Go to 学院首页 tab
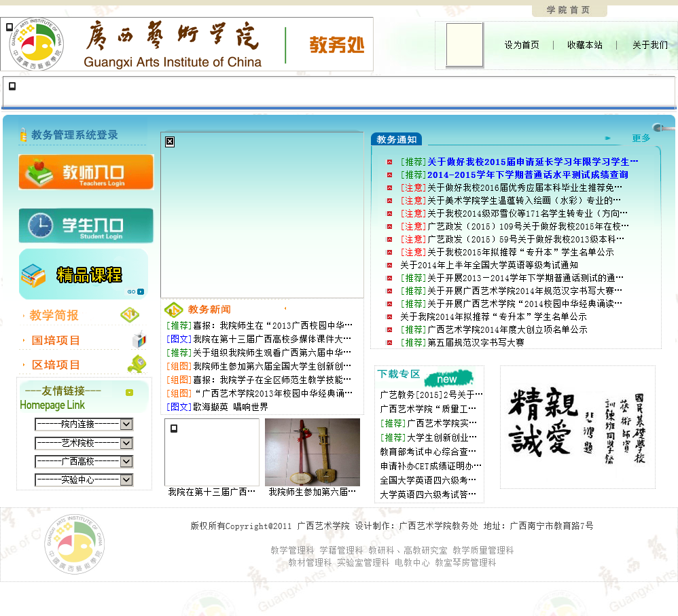The width and height of the screenshot is (678, 616). [x=569, y=10]
